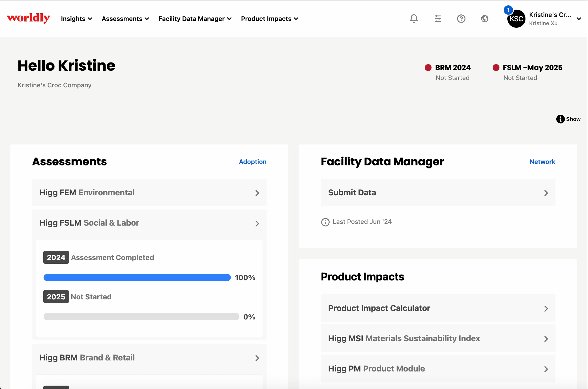
Task: Open the Submit Data row chevron
Action: pyautogui.click(x=546, y=193)
